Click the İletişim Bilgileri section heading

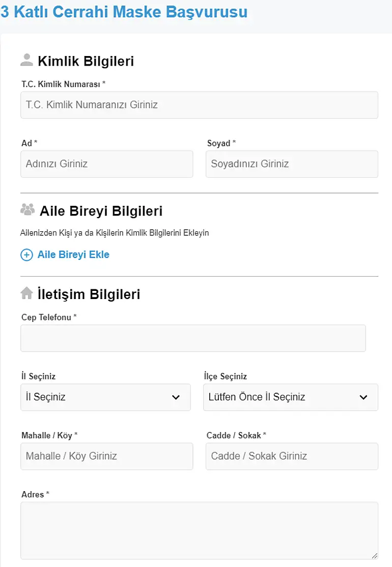[89, 294]
